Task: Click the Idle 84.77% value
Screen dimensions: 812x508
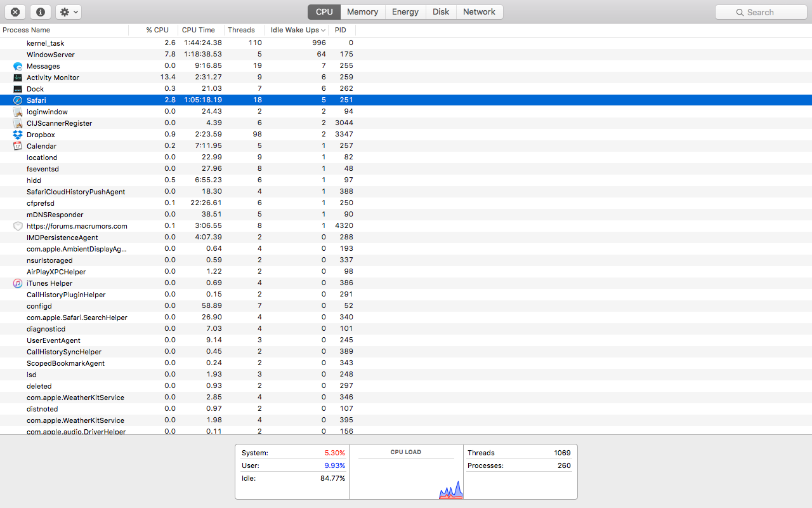Action: coord(332,478)
